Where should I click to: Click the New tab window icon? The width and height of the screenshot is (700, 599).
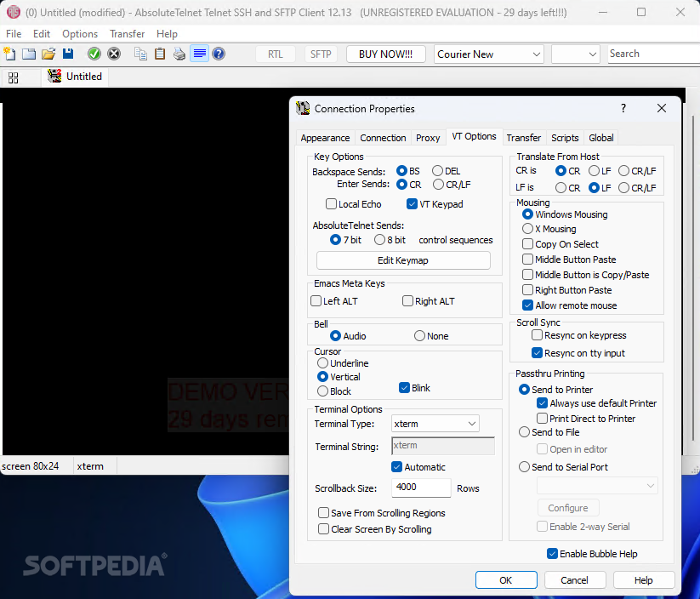click(29, 54)
